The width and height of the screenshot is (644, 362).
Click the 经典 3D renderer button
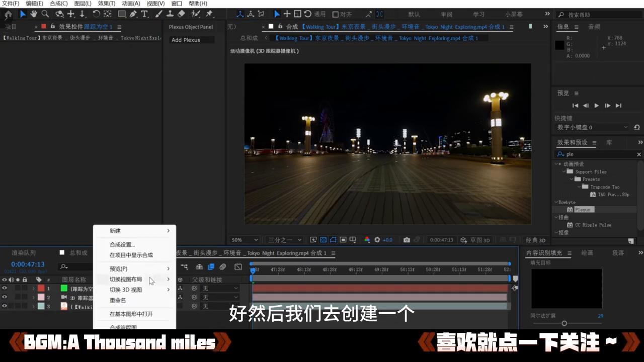[535, 240]
